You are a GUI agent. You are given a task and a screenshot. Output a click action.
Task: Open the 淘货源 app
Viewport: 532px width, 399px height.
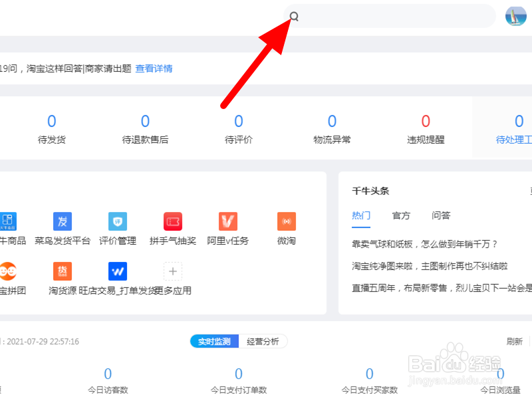pyautogui.click(x=62, y=271)
